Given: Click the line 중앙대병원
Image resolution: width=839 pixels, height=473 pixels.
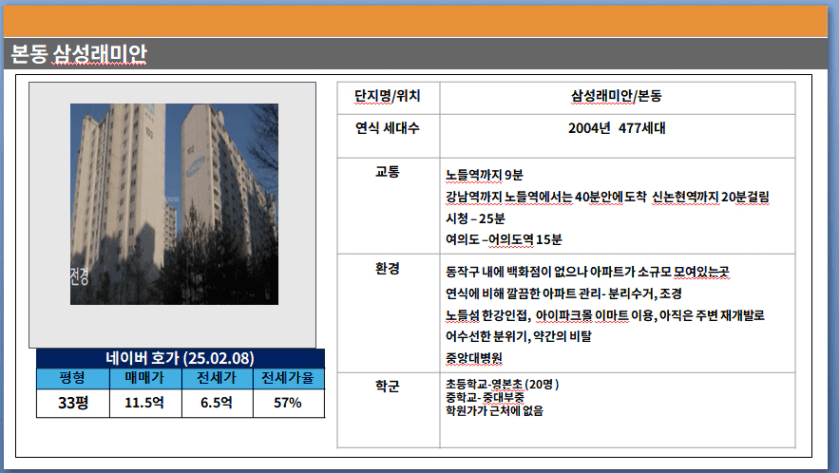Looking at the screenshot, I should [x=474, y=358].
